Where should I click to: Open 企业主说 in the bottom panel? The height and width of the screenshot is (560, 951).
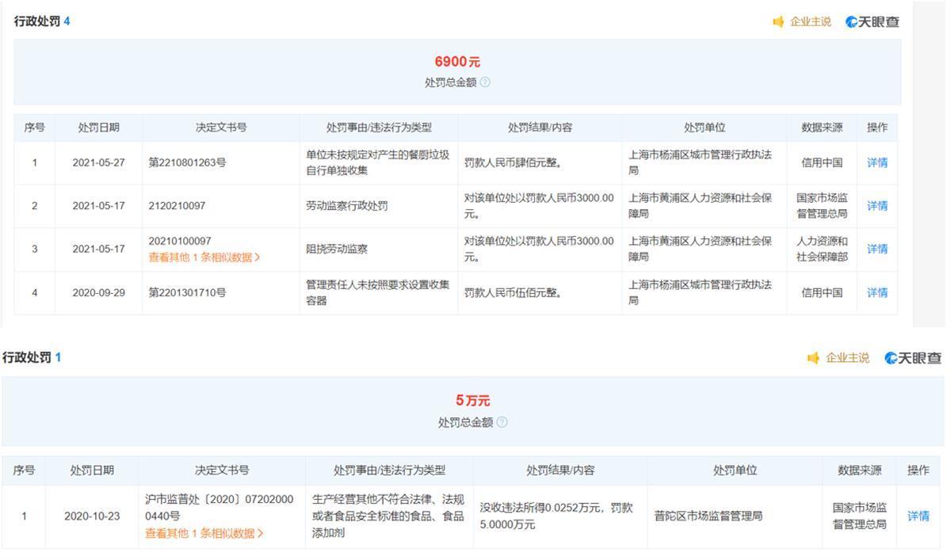847,358
